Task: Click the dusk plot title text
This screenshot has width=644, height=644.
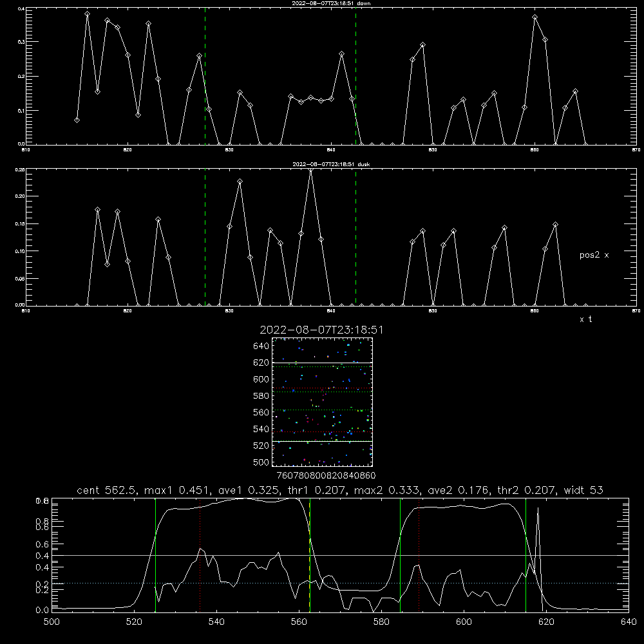Action: (x=331, y=164)
